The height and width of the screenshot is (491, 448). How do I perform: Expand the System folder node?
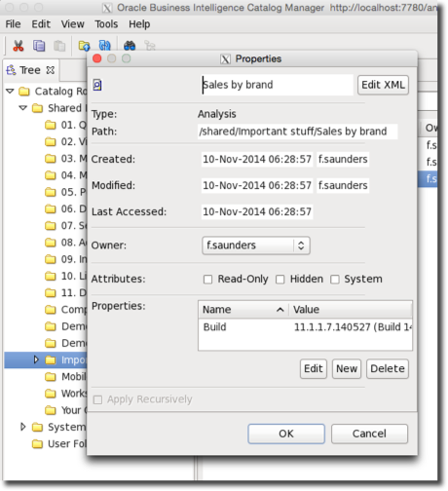pos(23,427)
